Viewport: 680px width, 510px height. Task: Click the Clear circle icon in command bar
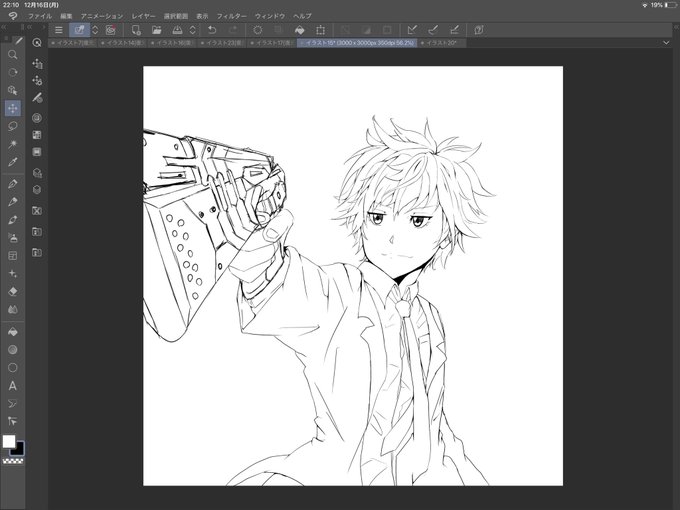pos(258,30)
